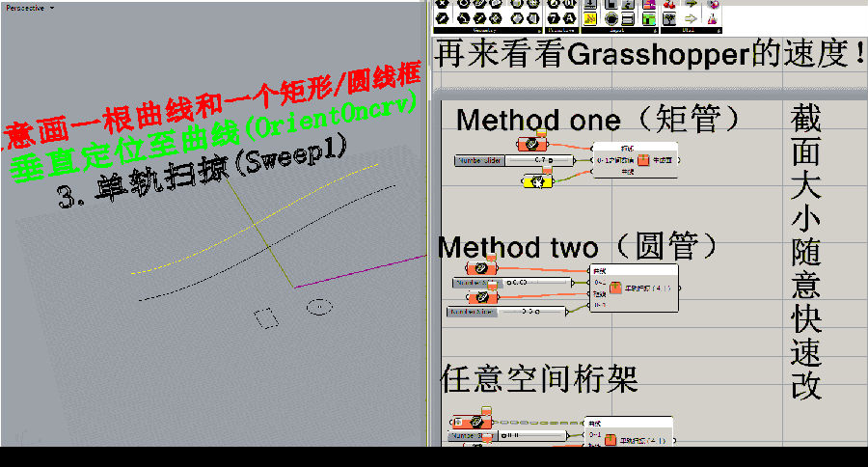The height and width of the screenshot is (467, 868).
Task: Expand the Geometry panel via its corner arrow
Action: pyautogui.click(x=539, y=31)
